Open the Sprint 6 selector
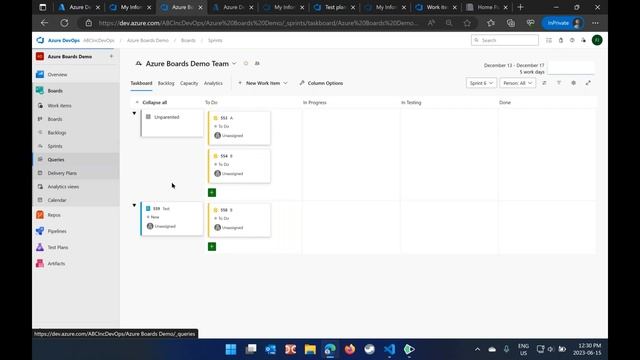This screenshot has height=360, width=640. pos(481,83)
